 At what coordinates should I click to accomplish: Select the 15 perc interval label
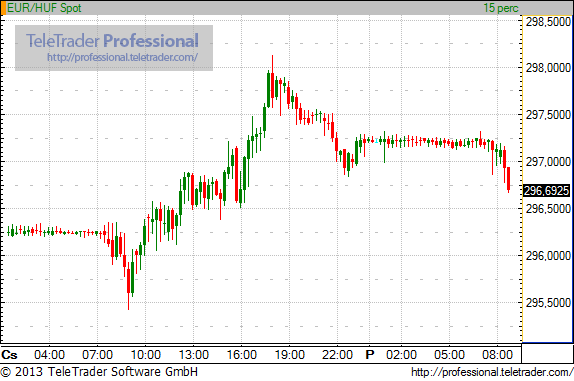click(501, 8)
